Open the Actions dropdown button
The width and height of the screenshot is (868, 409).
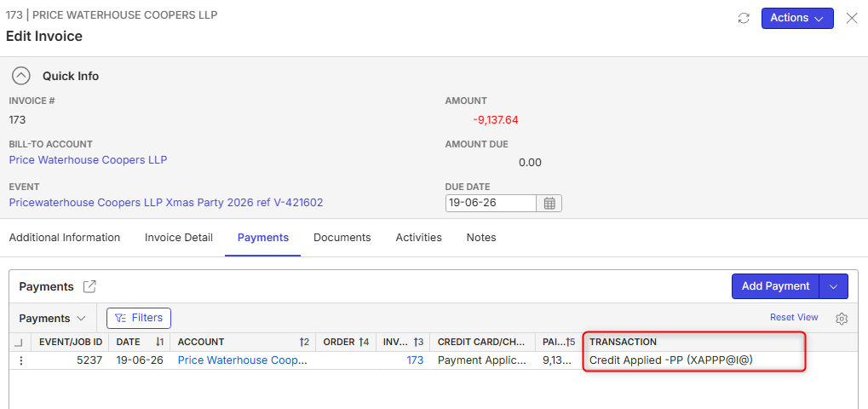tap(797, 18)
